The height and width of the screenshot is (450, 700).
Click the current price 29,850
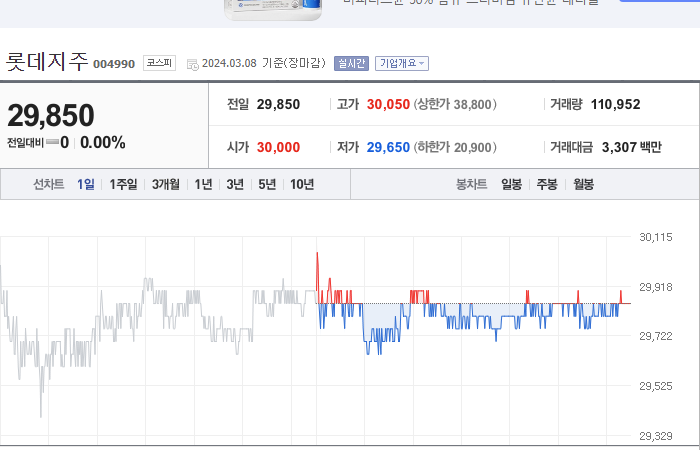click(x=51, y=115)
